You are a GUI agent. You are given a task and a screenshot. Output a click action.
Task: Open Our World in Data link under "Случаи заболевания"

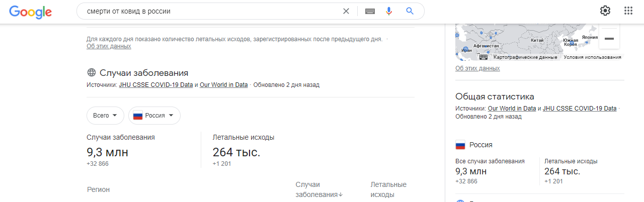click(223, 85)
